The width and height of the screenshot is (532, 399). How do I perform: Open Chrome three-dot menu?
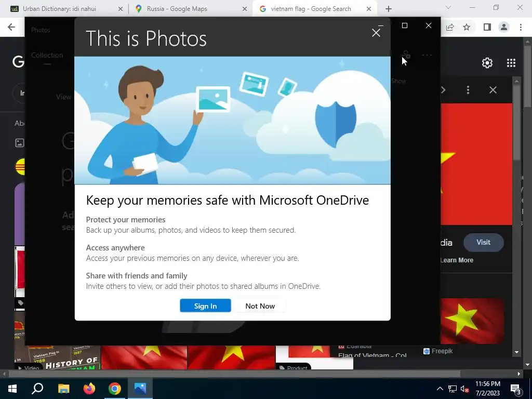521,27
